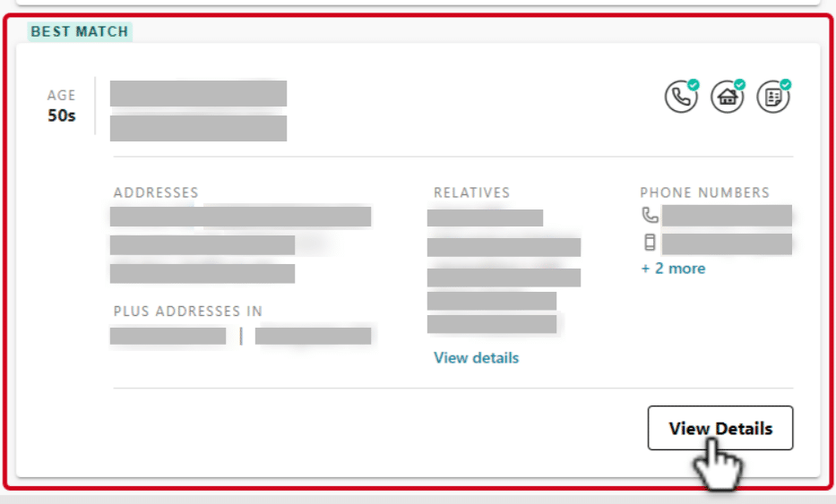
Task: Click the redacted landline phone number
Action: [x=727, y=216]
